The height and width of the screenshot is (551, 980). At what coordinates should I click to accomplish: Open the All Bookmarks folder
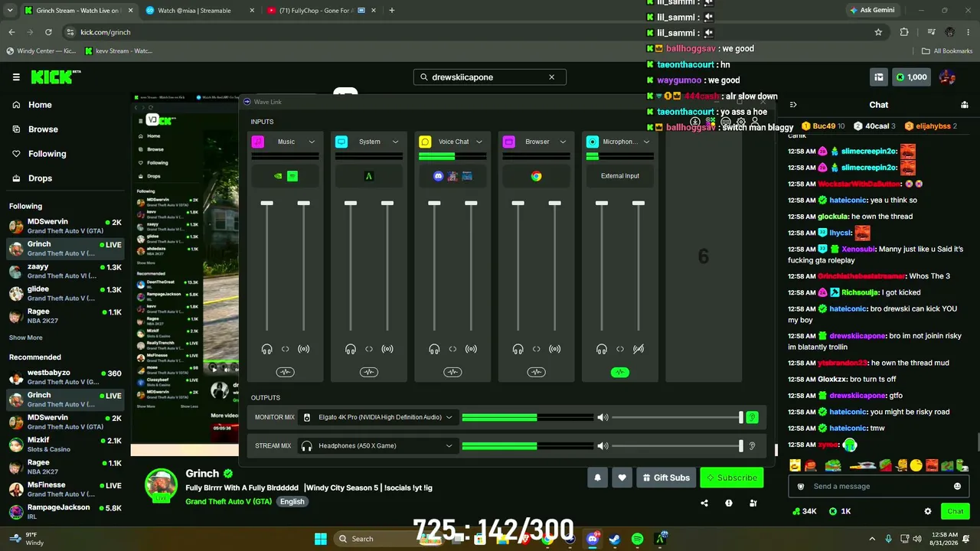point(947,51)
